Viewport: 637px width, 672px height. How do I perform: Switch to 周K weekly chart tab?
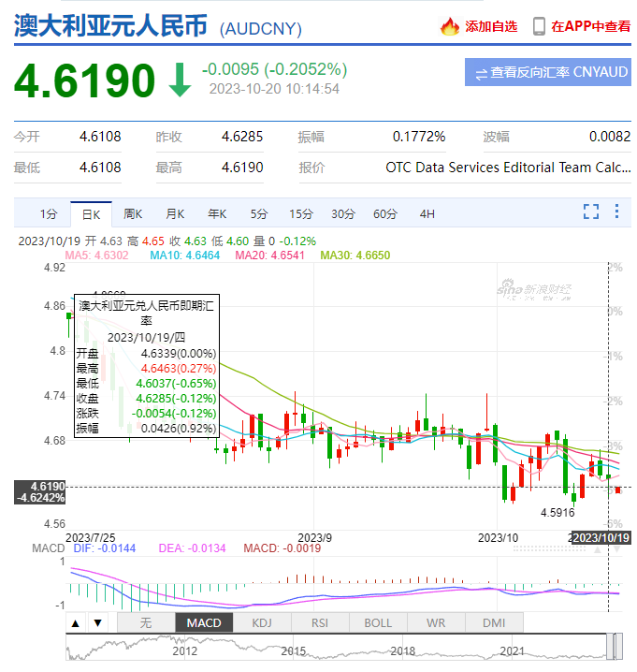(x=133, y=213)
